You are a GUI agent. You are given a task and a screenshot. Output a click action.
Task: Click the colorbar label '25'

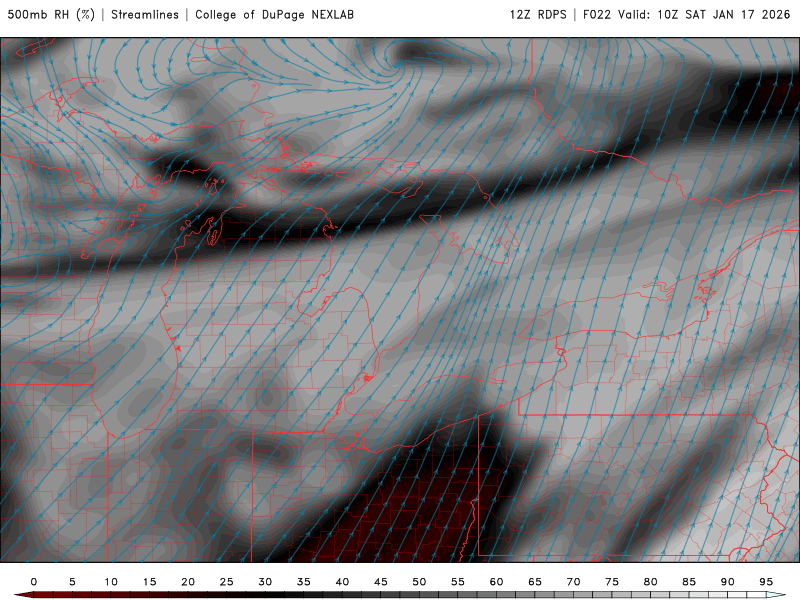tap(227, 582)
